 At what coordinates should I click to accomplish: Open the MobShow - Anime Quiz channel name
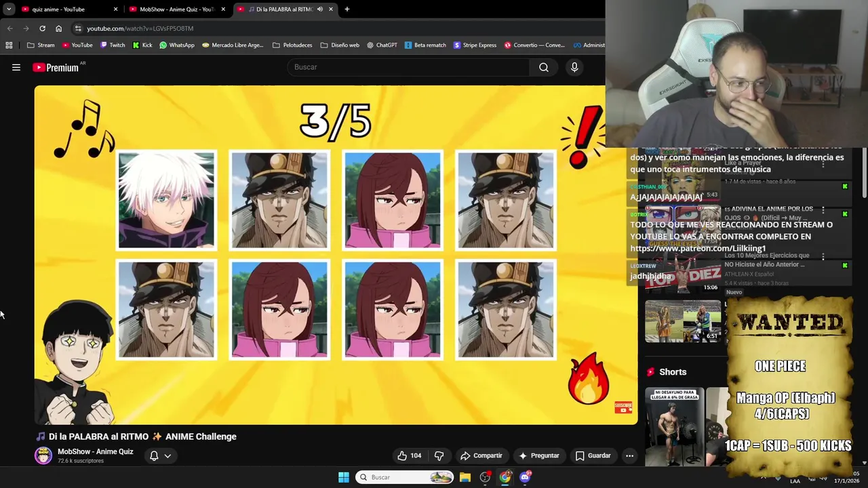96,451
